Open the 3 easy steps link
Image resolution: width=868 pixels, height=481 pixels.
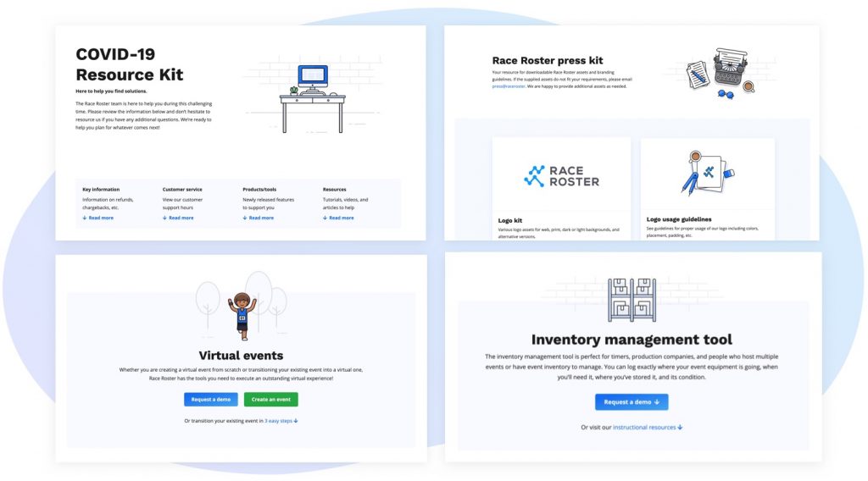click(281, 420)
